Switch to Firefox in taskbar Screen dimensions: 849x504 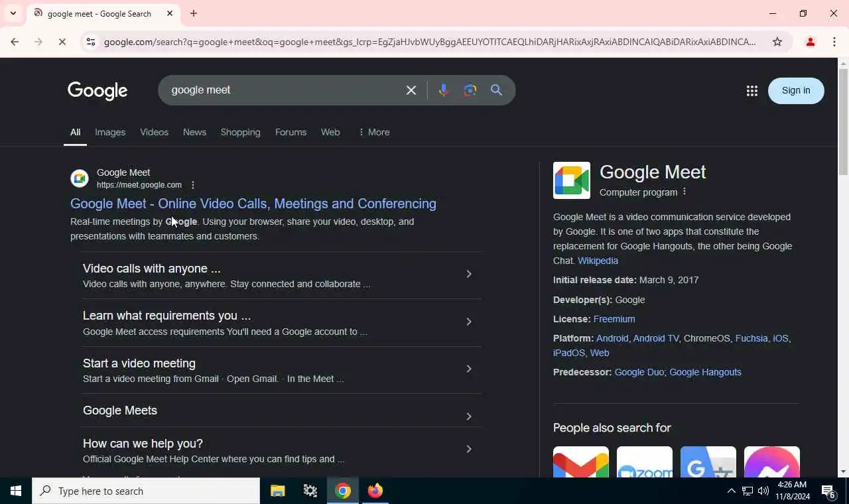(375, 491)
